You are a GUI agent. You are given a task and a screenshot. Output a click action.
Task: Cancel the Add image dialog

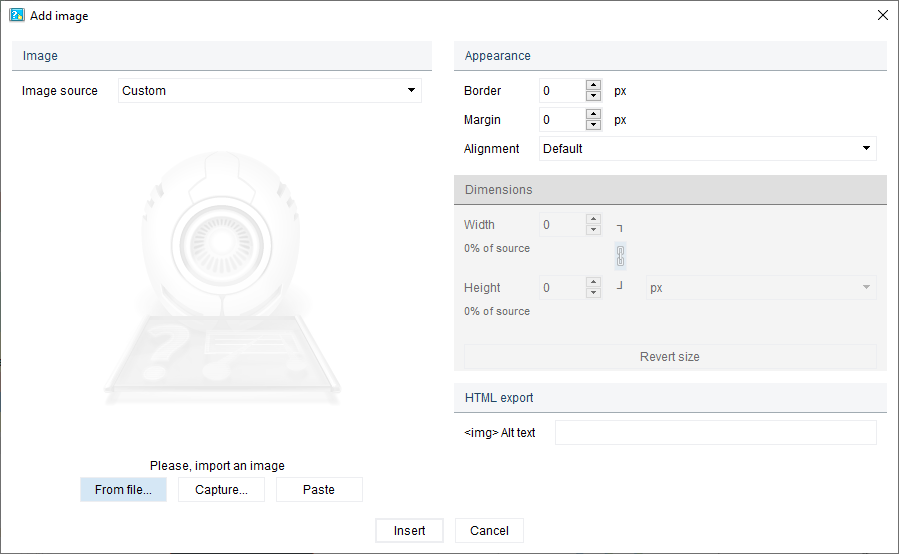click(489, 531)
